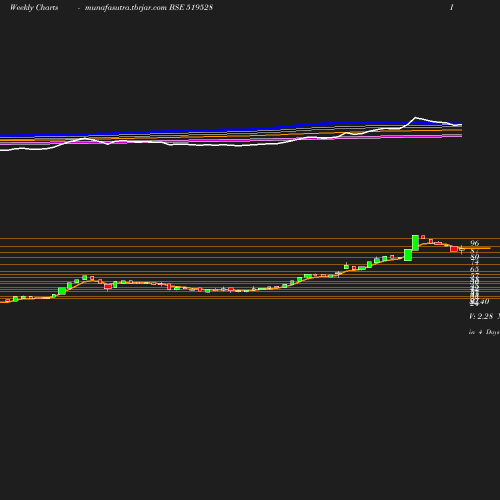Screen dimensions: 500x500
Task: Select the most recent candle on the far right
Action: click(462, 249)
